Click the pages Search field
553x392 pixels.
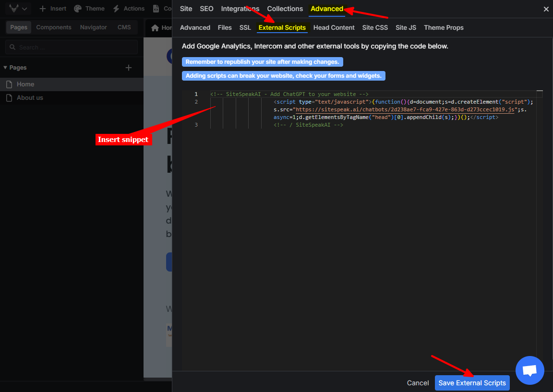(72, 48)
